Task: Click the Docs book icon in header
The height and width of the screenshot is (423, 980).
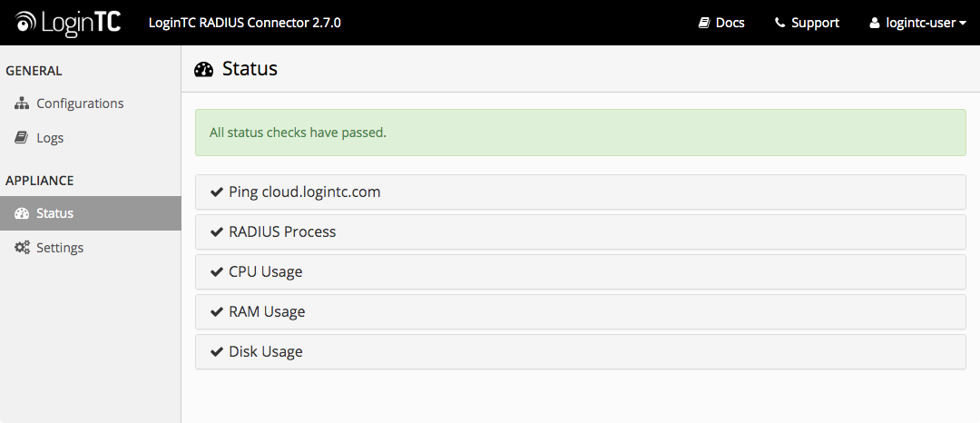Action: pos(704,23)
